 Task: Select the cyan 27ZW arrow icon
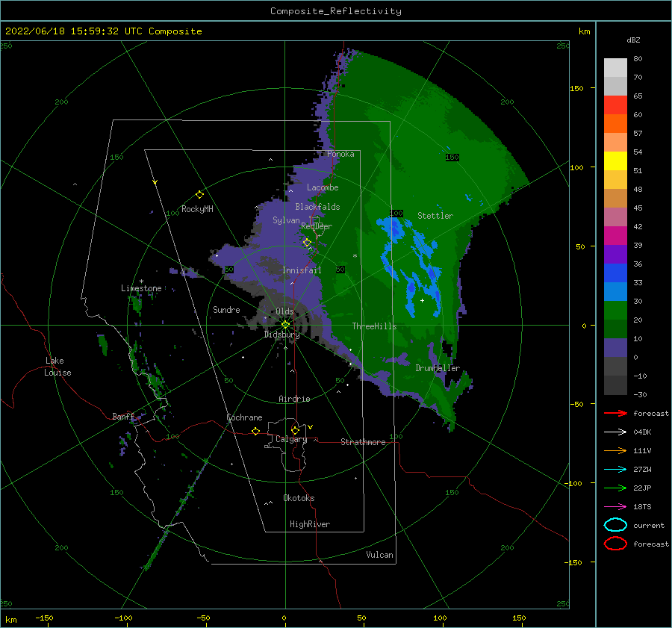point(615,470)
